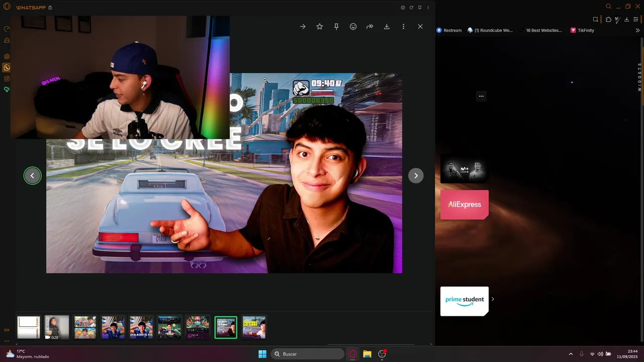Open the 16 Best Websites bookmark
644x362 pixels.
click(541, 30)
